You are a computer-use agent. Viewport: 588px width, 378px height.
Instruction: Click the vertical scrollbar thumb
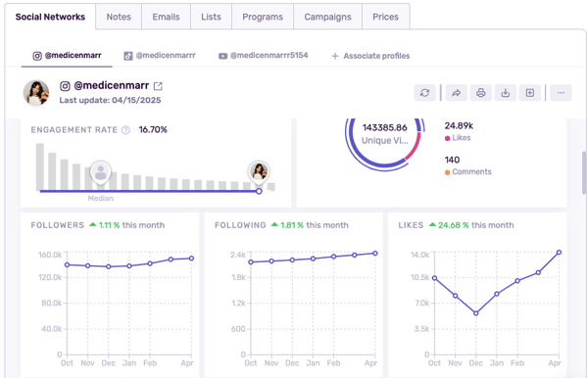[x=584, y=172]
